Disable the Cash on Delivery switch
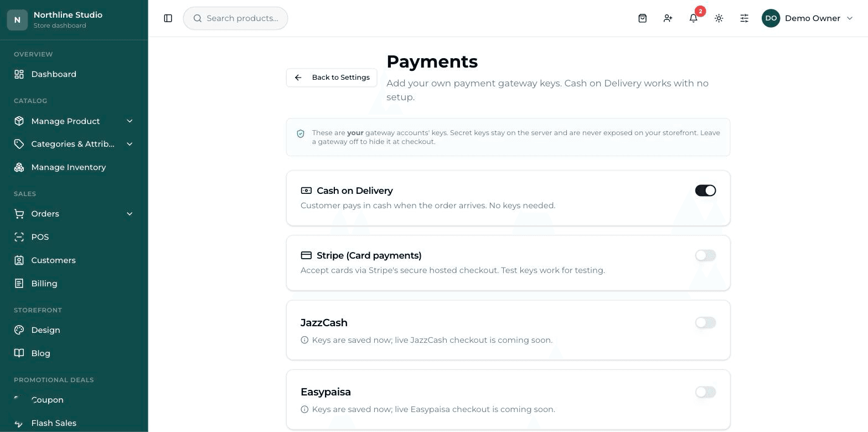The width and height of the screenshot is (868, 432). (x=706, y=191)
